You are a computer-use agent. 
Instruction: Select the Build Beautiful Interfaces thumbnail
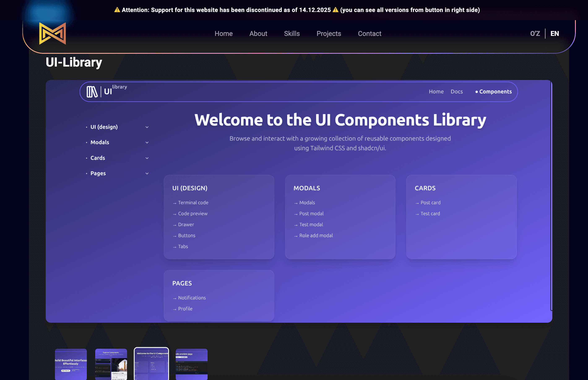tap(71, 364)
